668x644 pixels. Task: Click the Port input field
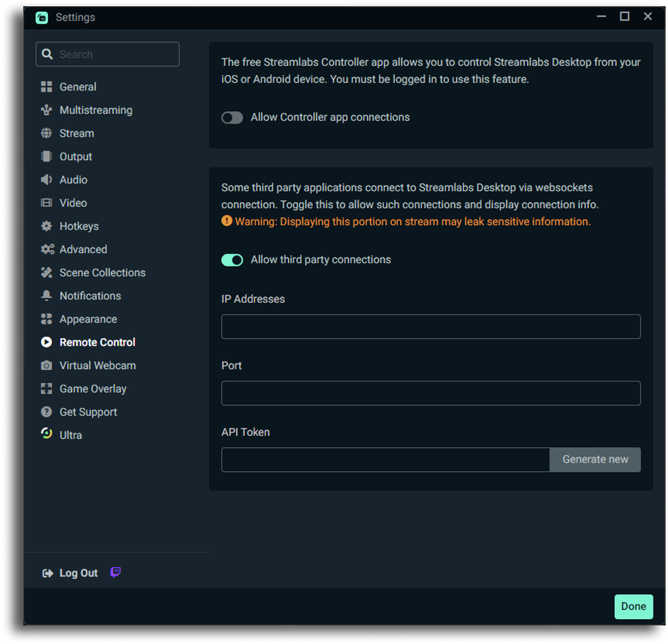pos(431,394)
